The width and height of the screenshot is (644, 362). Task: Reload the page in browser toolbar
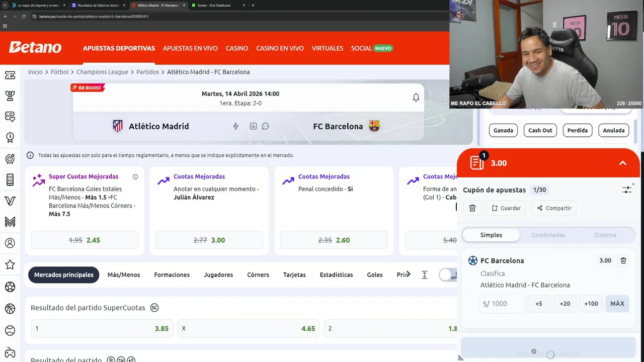(x=23, y=16)
